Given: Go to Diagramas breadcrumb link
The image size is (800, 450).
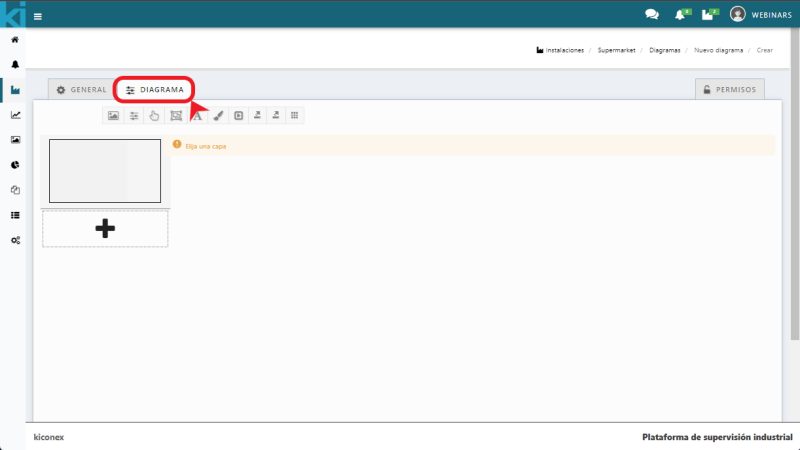Looking at the screenshot, I should [665, 49].
